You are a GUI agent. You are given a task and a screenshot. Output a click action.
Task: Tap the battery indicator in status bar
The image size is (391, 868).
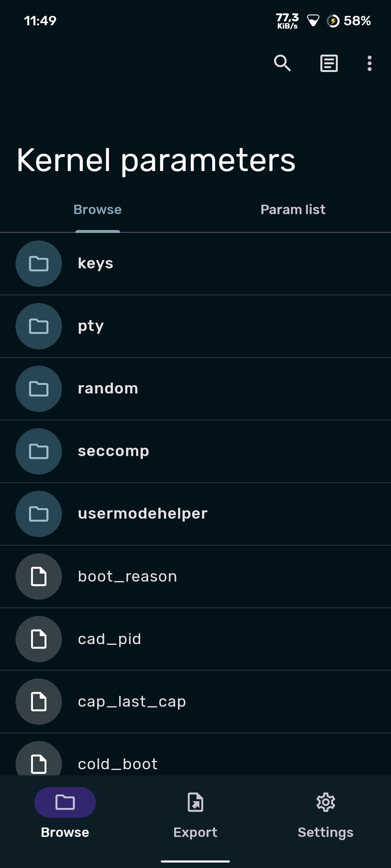[x=349, y=21]
